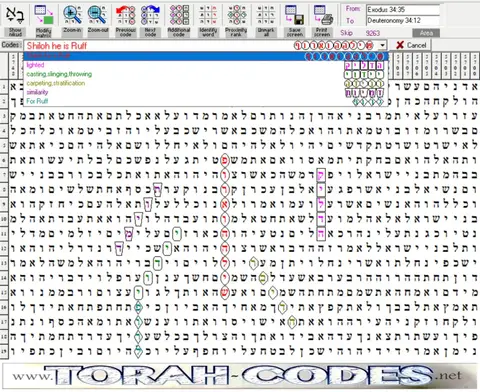Click the olive-circled letter in matrix row 17
This screenshot has height=392, width=480.
pos(292,322)
